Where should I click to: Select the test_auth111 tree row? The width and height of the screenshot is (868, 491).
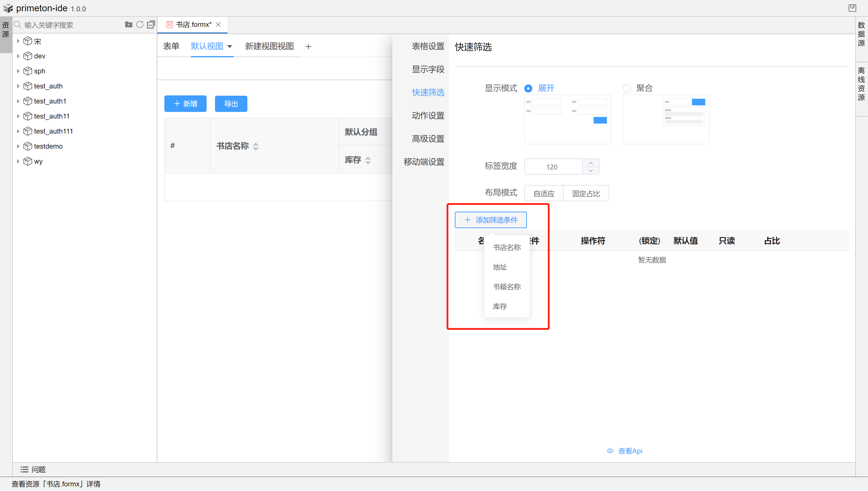click(x=84, y=131)
